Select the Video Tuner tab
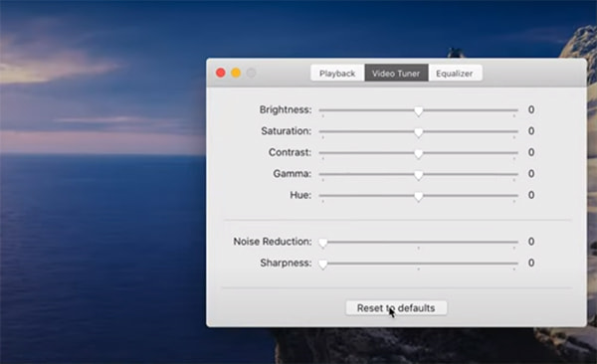Screen dimensions: 597x364 point(396,74)
